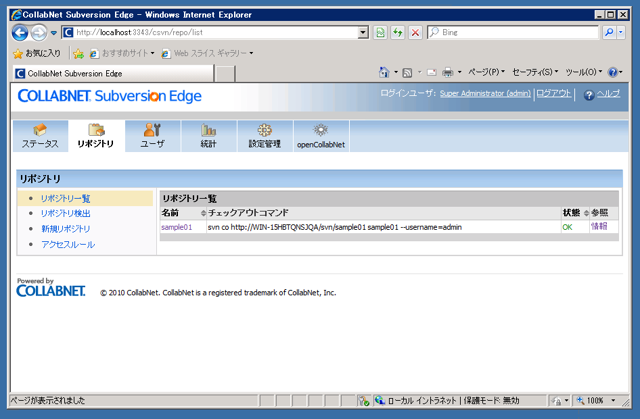
Task: Open the 統計 statistics tab
Action: tap(209, 136)
